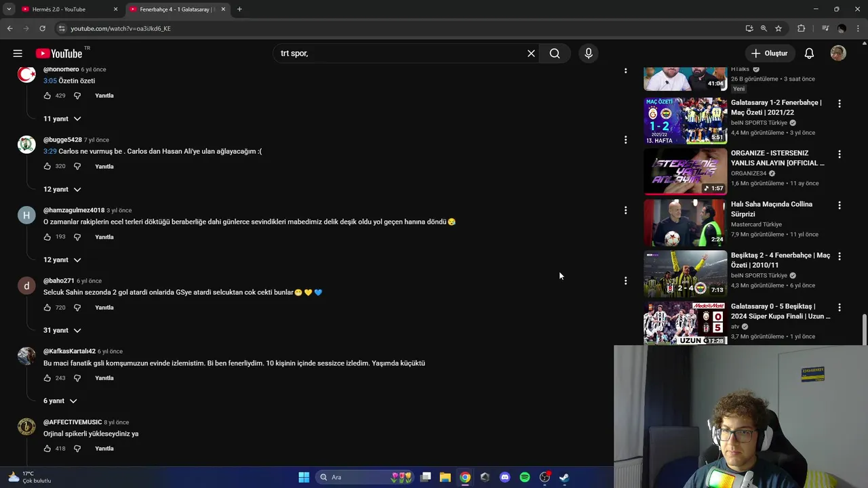The image size is (868, 488).
Task: Open Chrome three-dot menu
Action: (859, 28)
